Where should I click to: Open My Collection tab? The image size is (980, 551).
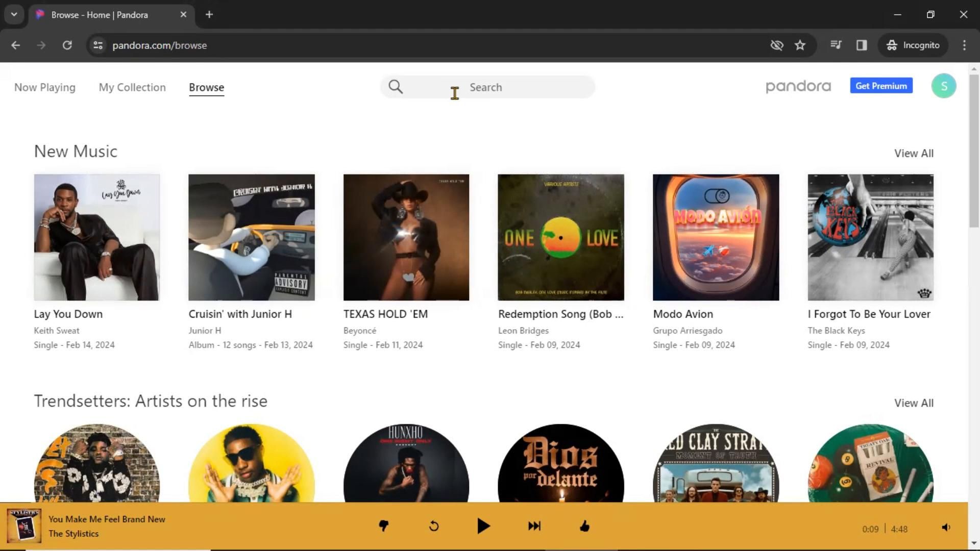coord(132,87)
